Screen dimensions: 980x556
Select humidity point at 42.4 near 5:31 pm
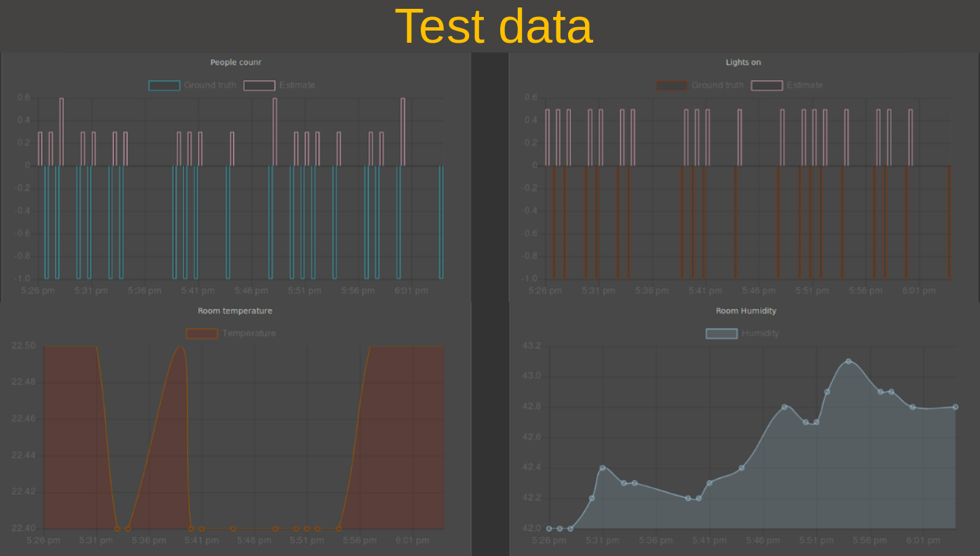(x=602, y=468)
